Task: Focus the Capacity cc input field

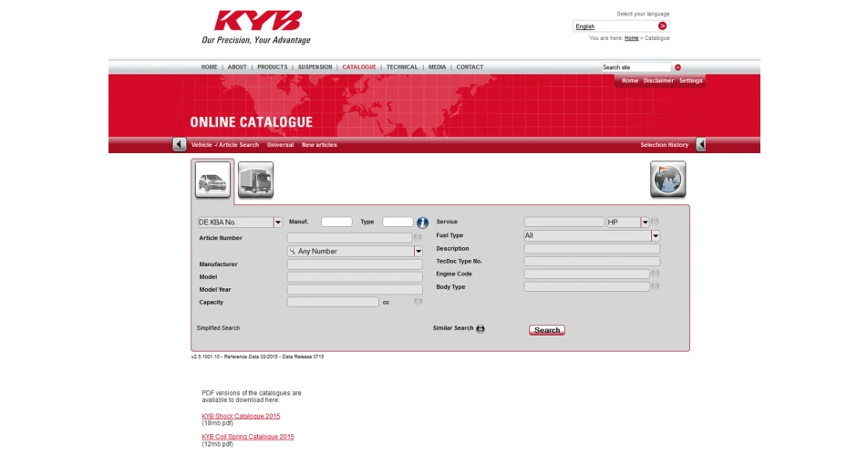Action: tap(333, 302)
